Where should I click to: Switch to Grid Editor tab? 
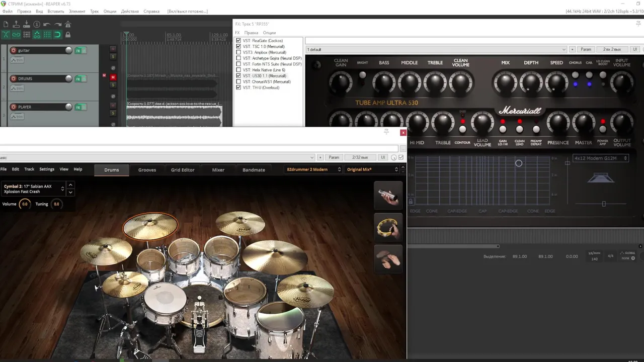coord(183,170)
